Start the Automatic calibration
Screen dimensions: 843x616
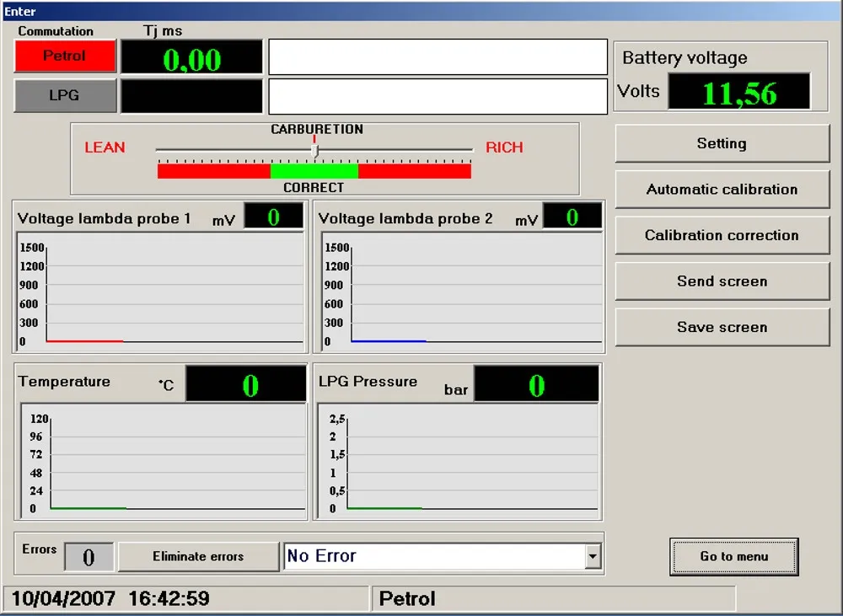pyautogui.click(x=722, y=189)
